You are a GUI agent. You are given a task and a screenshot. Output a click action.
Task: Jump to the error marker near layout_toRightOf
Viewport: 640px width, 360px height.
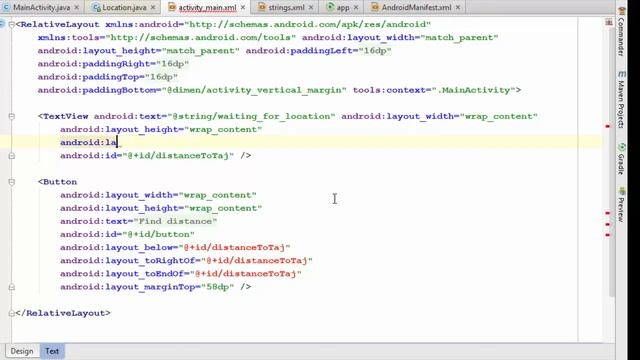607,224
